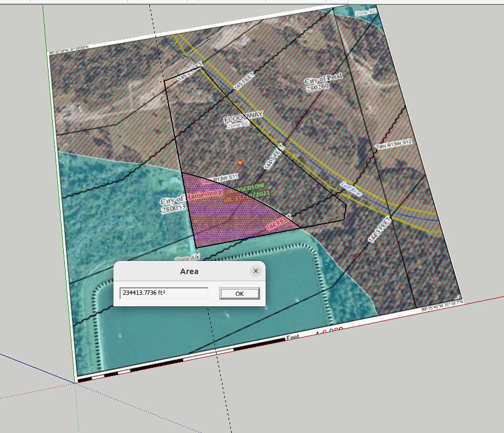Click the orange point marker on the flood map
This screenshot has width=504, height=433.
[x=241, y=163]
